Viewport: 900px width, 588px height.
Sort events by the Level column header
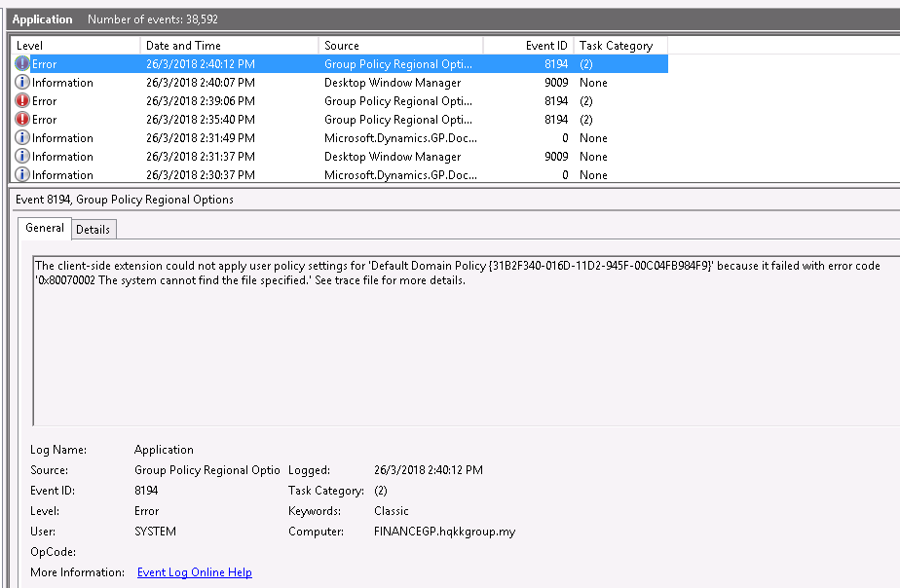pos(75,46)
